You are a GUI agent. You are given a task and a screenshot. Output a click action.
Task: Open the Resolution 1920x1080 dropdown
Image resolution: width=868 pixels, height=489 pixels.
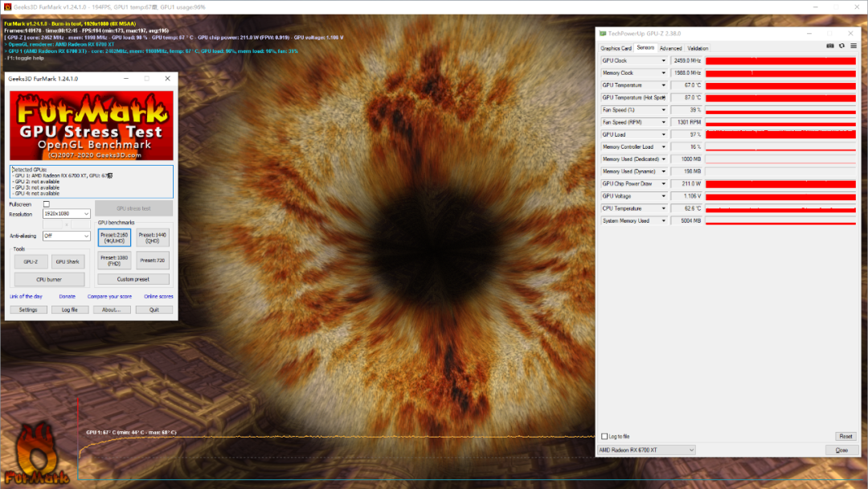click(x=67, y=214)
